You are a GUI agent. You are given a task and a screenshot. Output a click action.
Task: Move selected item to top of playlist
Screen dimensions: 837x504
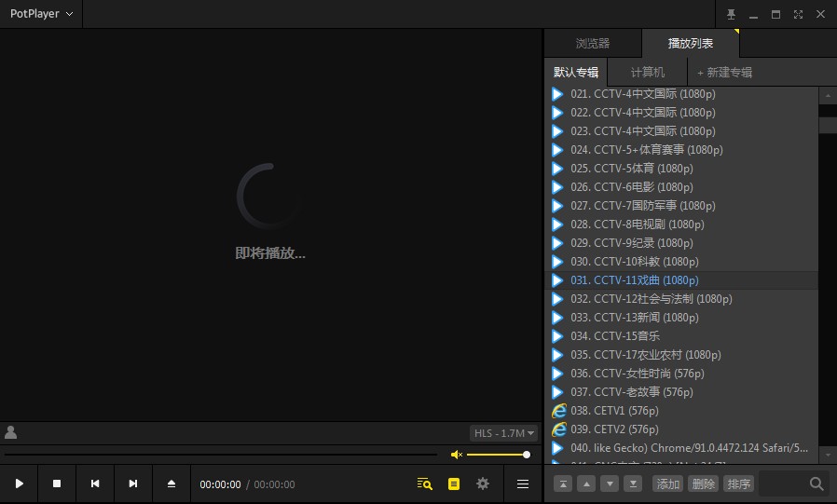563,484
